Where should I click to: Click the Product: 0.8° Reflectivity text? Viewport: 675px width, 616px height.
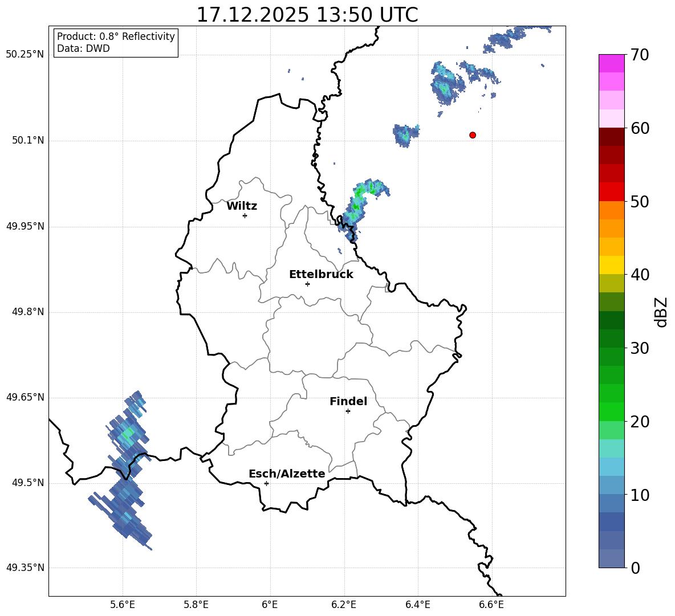(x=116, y=36)
